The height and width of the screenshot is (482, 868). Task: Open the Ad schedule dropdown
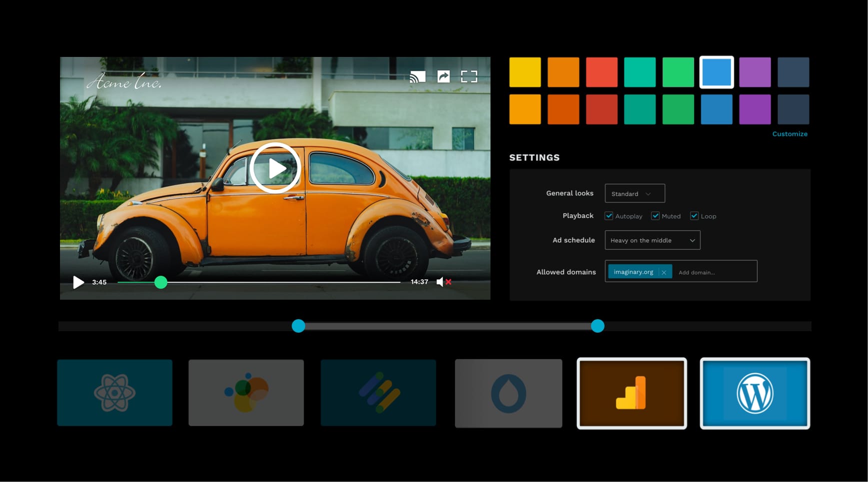point(652,240)
